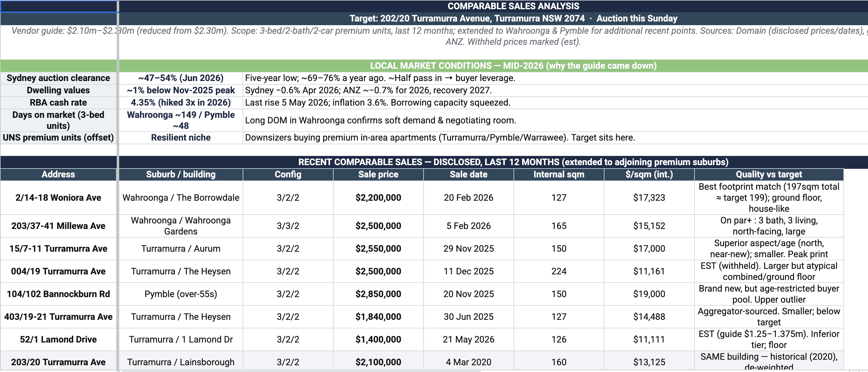Select the 2/14-18 Woniora Ave address cell

tap(58, 198)
